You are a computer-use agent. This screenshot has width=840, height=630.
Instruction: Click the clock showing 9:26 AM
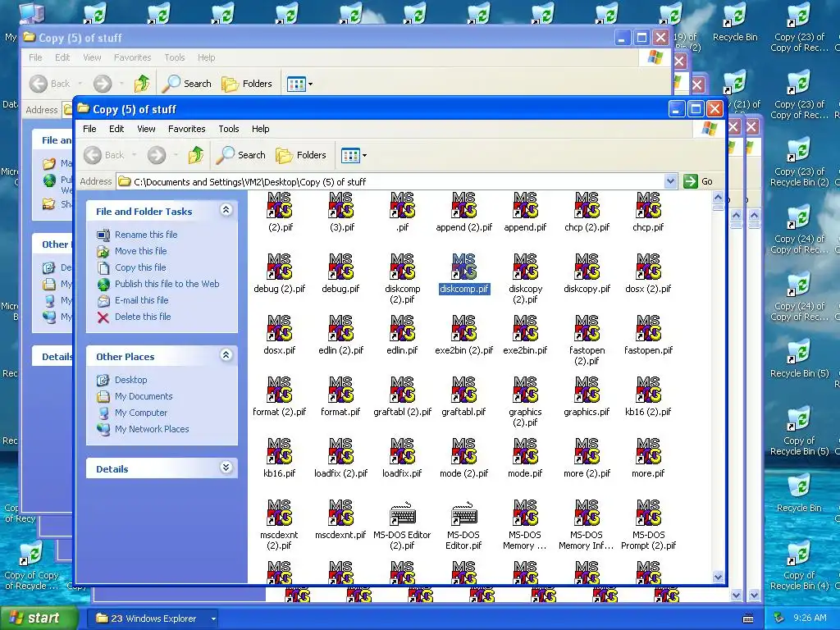pos(810,619)
